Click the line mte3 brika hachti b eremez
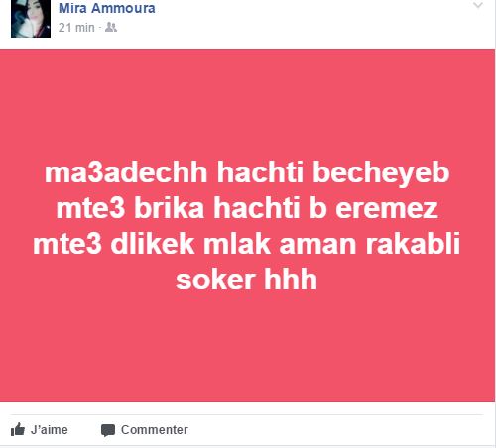This screenshot has width=496, height=448. 247,208
